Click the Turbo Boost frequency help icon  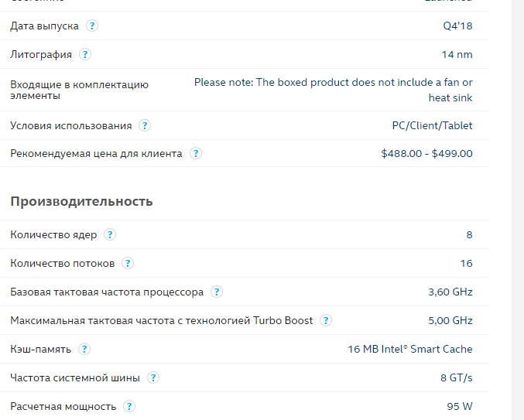(x=326, y=320)
